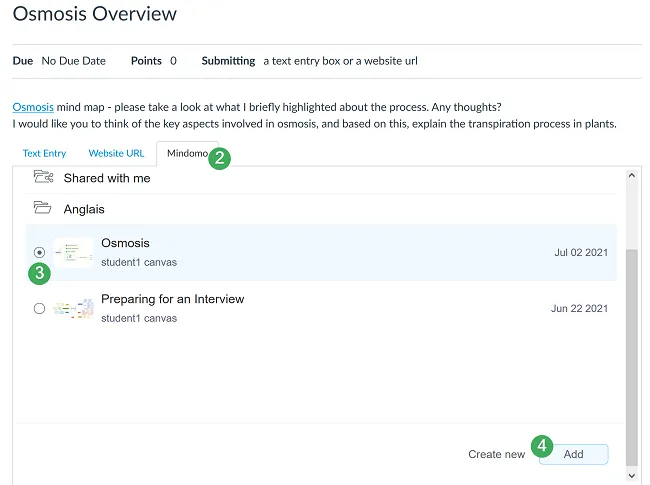This screenshot has width=650, height=485.
Task: Click the Anglais folder icon
Action: click(x=43, y=209)
